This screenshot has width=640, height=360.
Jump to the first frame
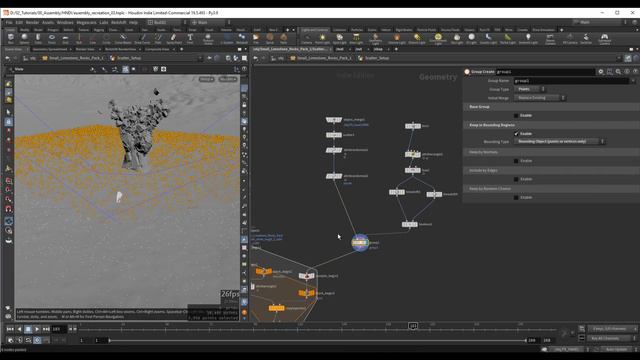(x=10, y=329)
